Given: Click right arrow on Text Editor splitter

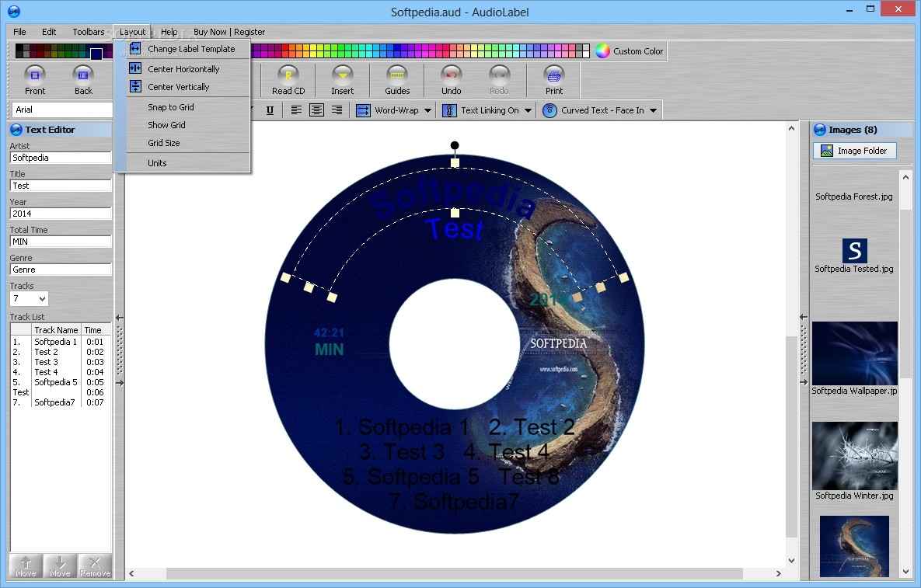Looking at the screenshot, I should click(120, 383).
